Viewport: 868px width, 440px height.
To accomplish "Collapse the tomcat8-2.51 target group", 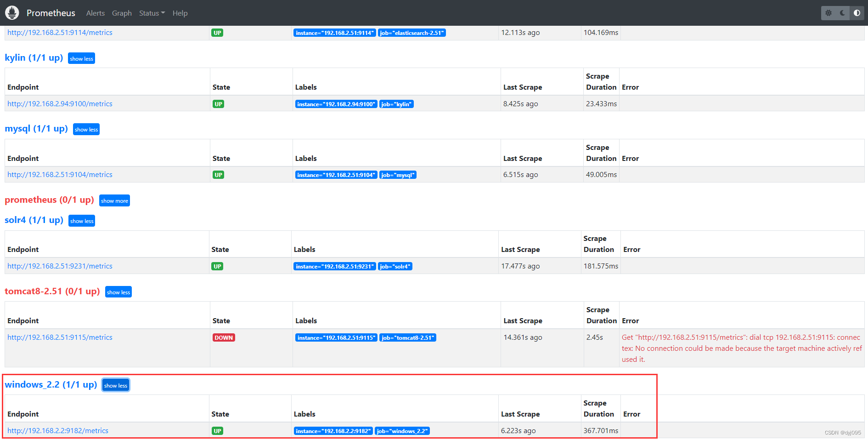I will [x=118, y=292].
